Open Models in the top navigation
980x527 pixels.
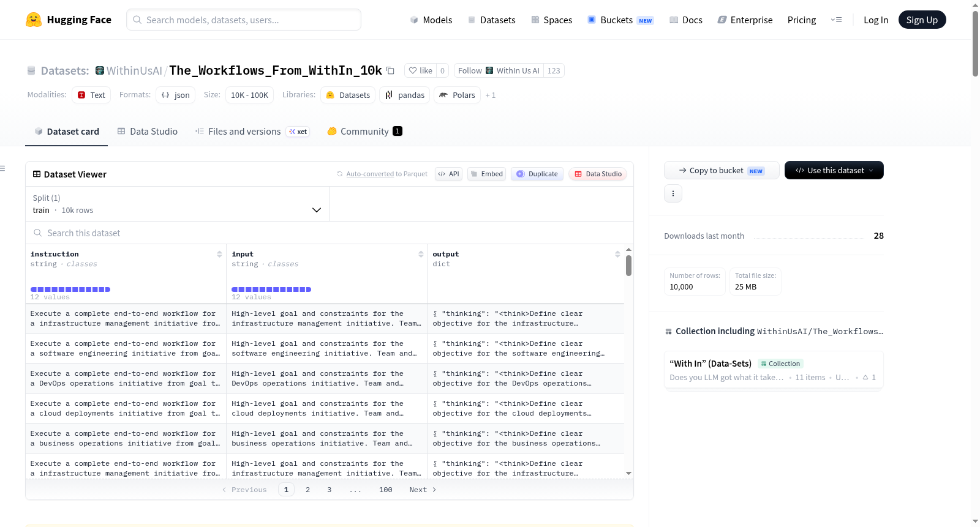point(431,20)
